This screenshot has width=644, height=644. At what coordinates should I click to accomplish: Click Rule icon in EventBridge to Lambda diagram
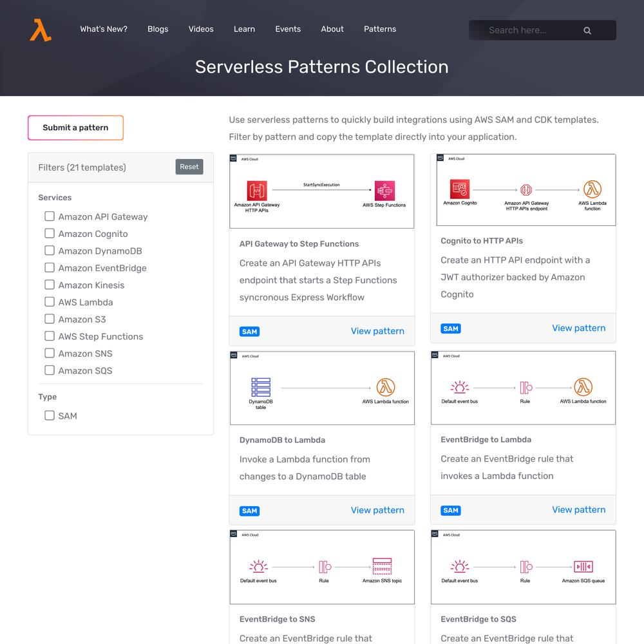pyautogui.click(x=526, y=387)
